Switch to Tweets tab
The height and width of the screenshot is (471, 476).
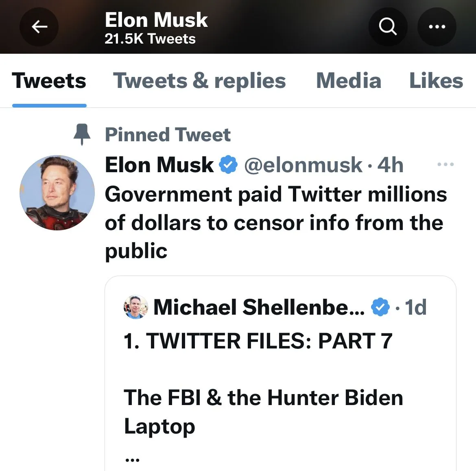(x=49, y=81)
